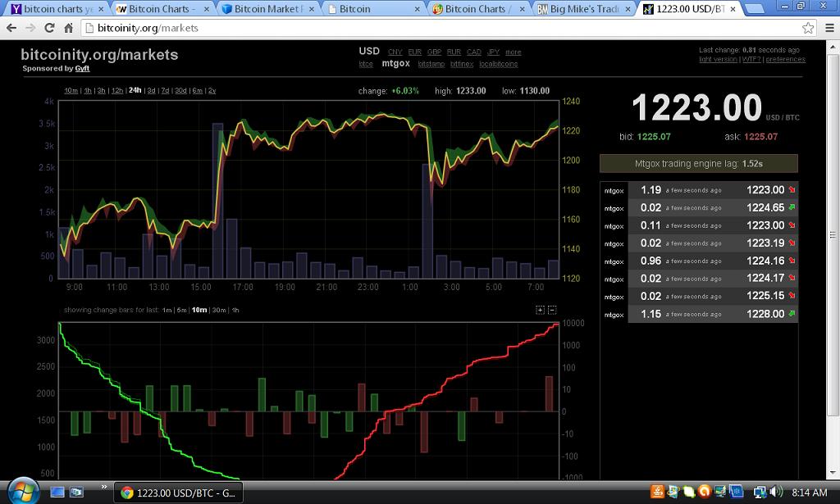The image size is (840, 504).
Task: Open the WTF? help link
Action: click(x=751, y=59)
